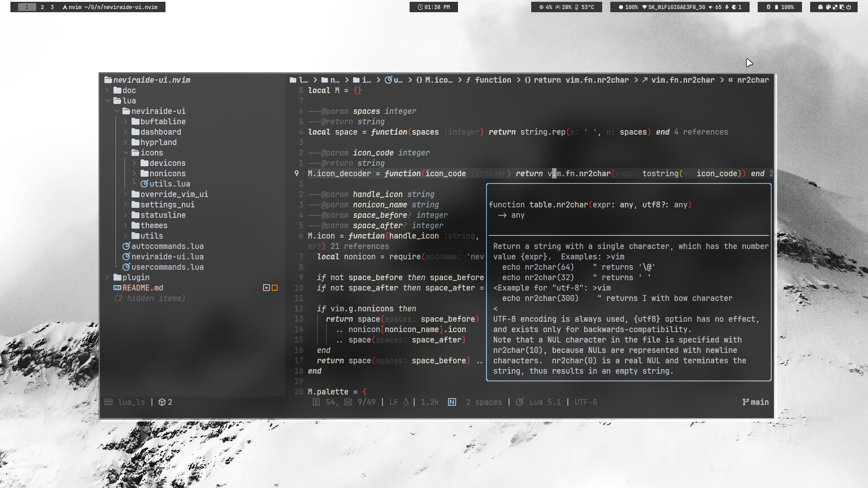The image size is (868, 488).
Task: Click the microphone icon in top bar
Action: [726, 7]
